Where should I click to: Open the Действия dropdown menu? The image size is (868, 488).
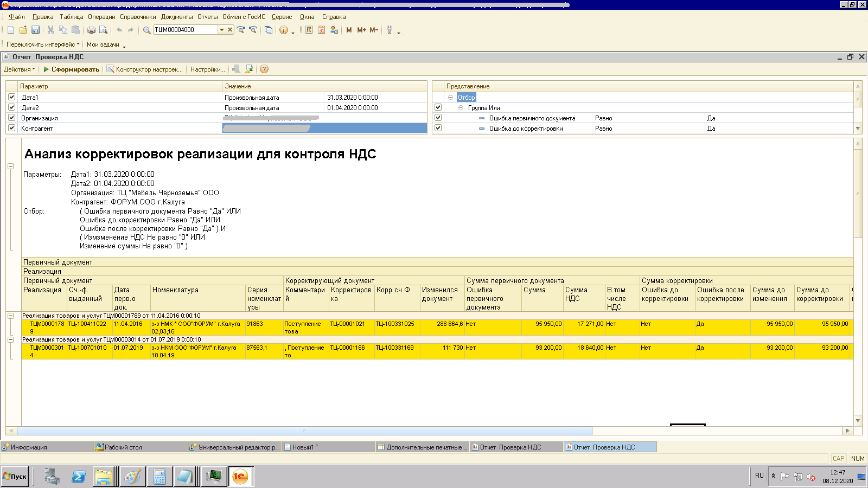pyautogui.click(x=19, y=69)
